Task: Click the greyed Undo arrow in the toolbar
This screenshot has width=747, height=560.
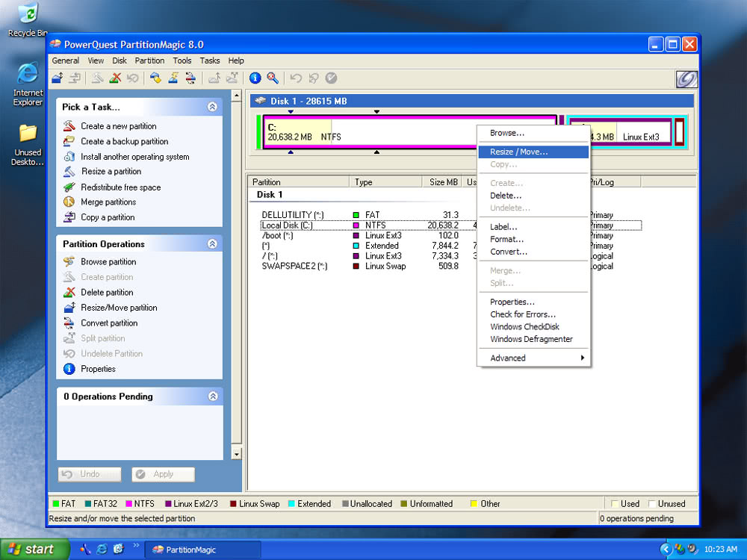Action: click(x=296, y=78)
